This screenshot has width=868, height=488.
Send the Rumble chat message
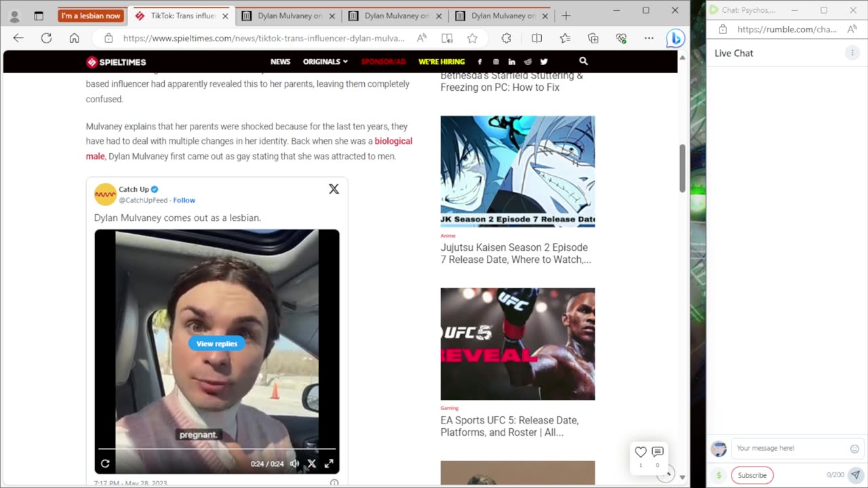click(x=856, y=475)
